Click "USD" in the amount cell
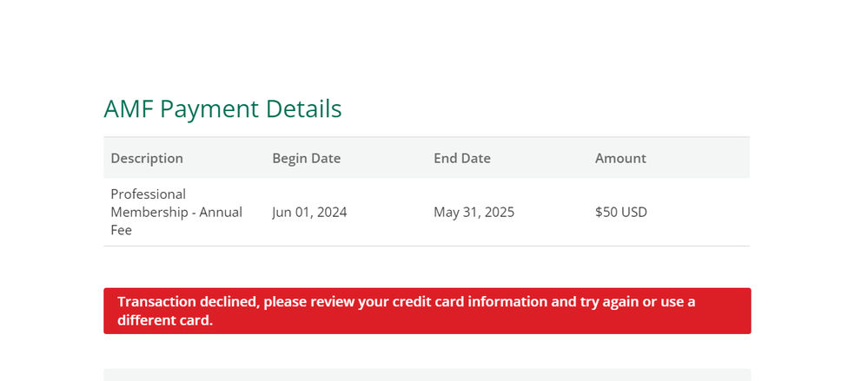 pyautogui.click(x=633, y=212)
